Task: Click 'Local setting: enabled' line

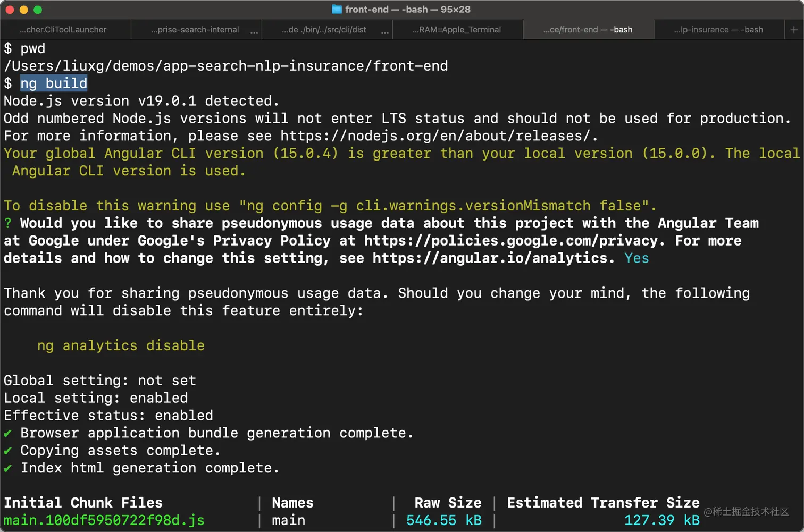Action: point(96,398)
